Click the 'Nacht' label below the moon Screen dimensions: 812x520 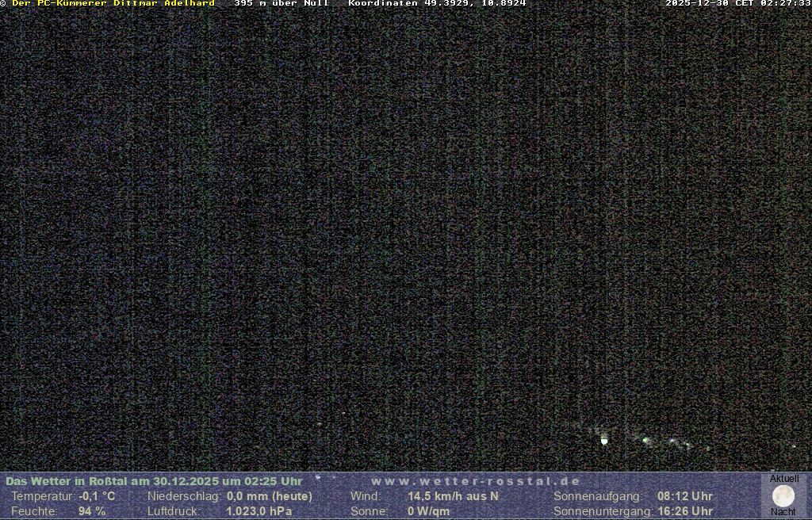coord(783,512)
